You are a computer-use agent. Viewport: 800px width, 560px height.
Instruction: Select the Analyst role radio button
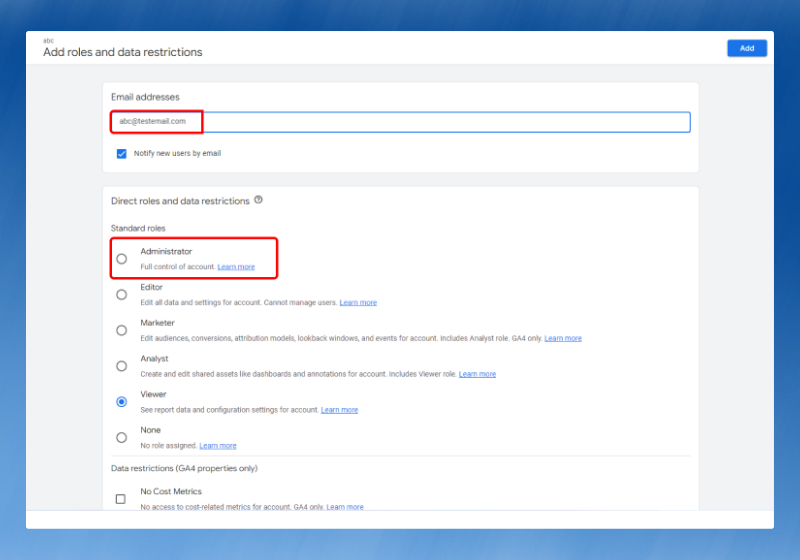point(121,366)
